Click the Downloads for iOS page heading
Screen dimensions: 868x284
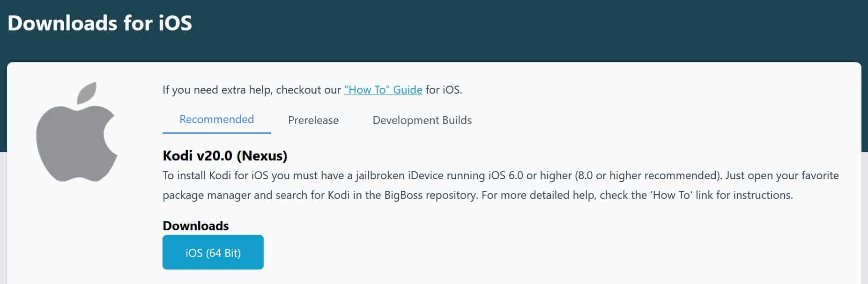pos(100,23)
